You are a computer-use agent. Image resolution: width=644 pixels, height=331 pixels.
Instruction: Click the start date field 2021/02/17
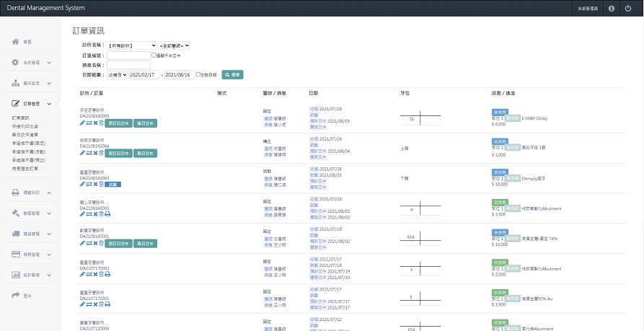pyautogui.click(x=144, y=75)
